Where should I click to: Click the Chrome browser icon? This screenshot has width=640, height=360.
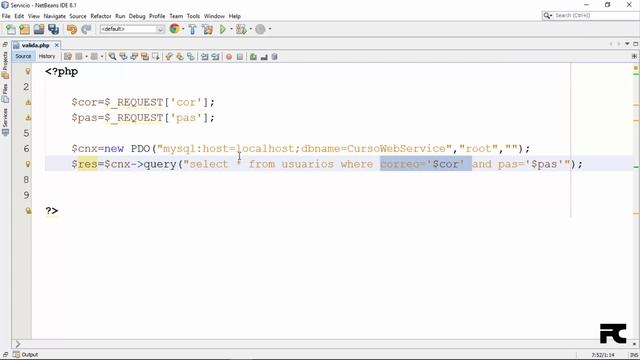tap(174, 29)
